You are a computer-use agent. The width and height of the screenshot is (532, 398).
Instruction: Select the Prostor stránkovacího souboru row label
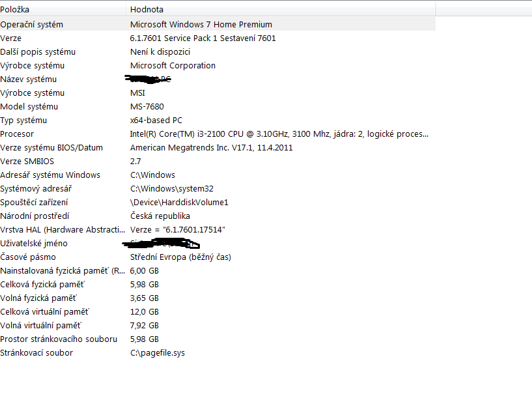click(59, 339)
